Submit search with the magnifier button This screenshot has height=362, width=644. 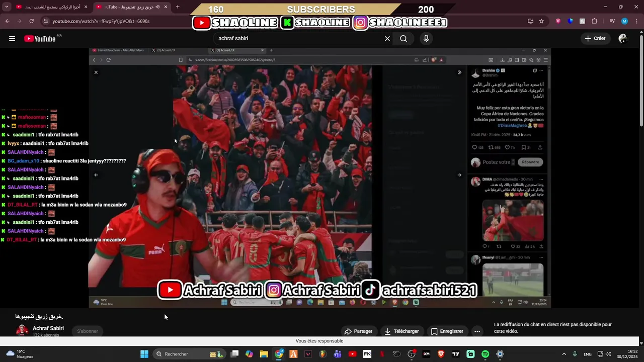pyautogui.click(x=404, y=39)
